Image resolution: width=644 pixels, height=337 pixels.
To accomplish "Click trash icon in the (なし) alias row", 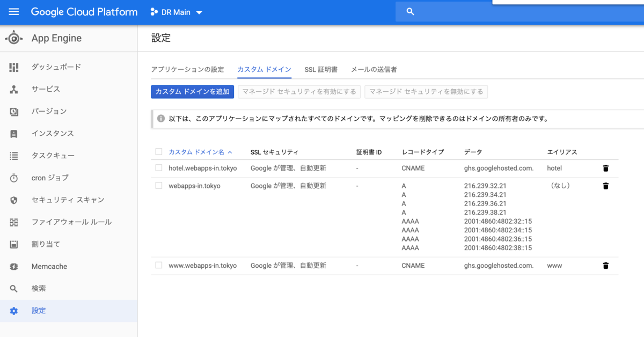I will pyautogui.click(x=606, y=186).
